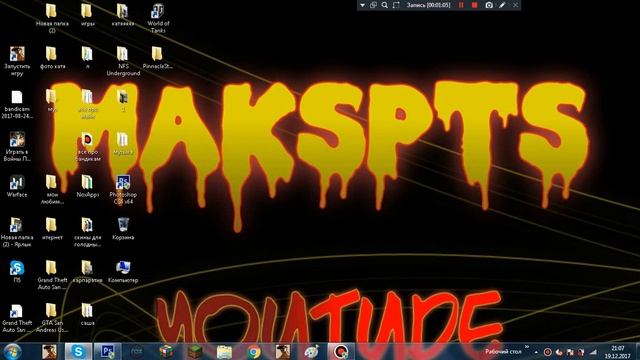Viewport: 640px width, 360px height.
Task: Pause the Bandicam recording
Action: coord(461,5)
